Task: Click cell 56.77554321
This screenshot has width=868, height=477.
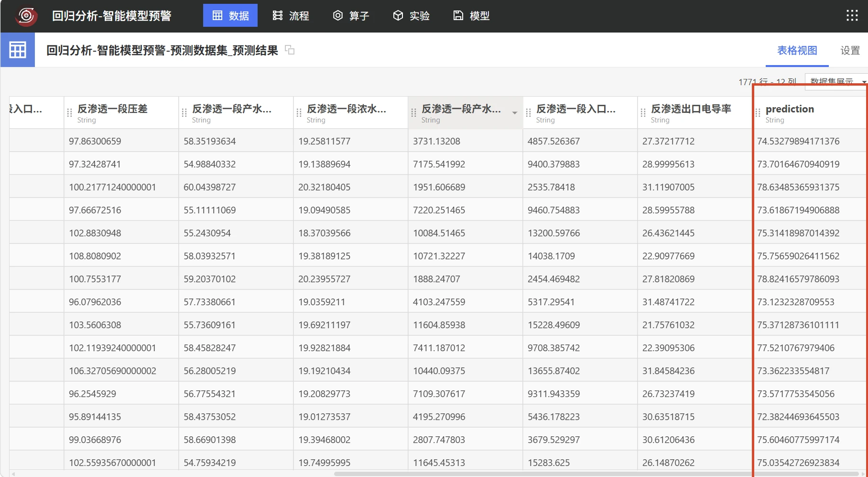Action: (x=236, y=394)
